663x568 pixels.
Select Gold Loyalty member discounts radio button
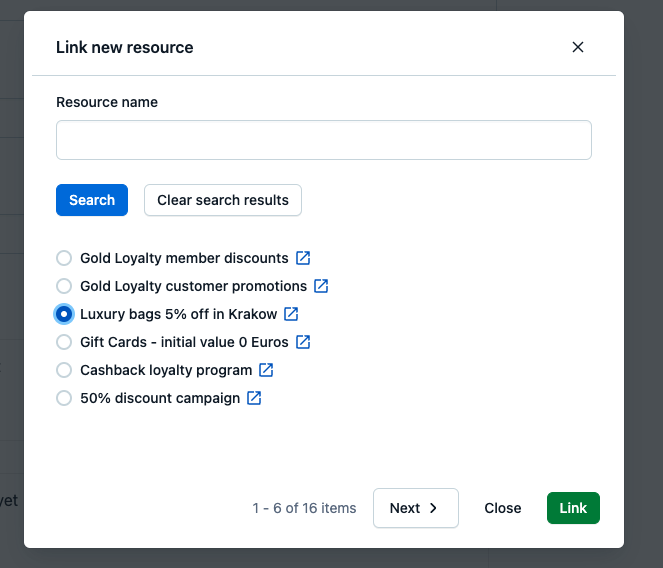point(64,258)
